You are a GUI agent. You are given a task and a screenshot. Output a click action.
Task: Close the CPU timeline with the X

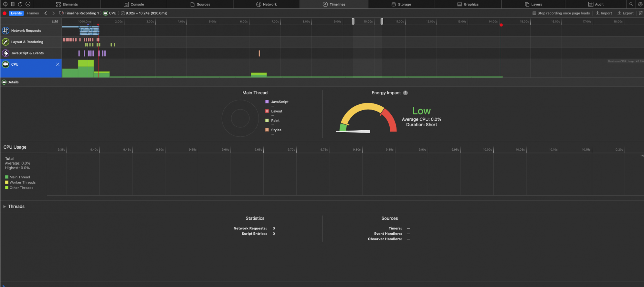58,64
